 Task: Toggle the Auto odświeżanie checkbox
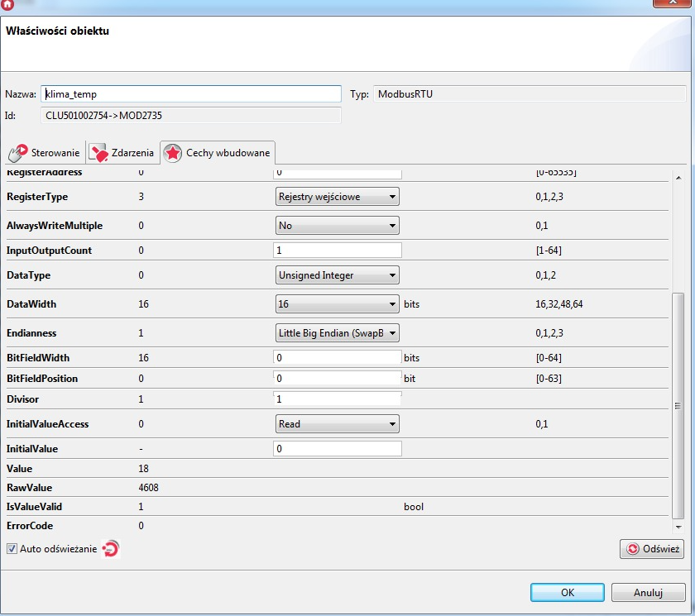pyautogui.click(x=12, y=548)
